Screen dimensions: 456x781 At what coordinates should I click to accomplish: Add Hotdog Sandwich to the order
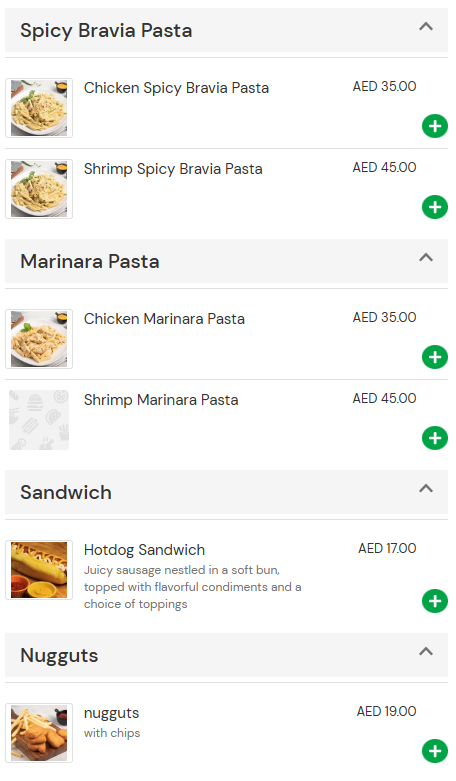435,601
